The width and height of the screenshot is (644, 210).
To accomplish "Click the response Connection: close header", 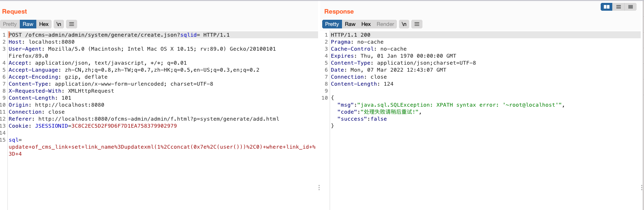I will click(359, 77).
